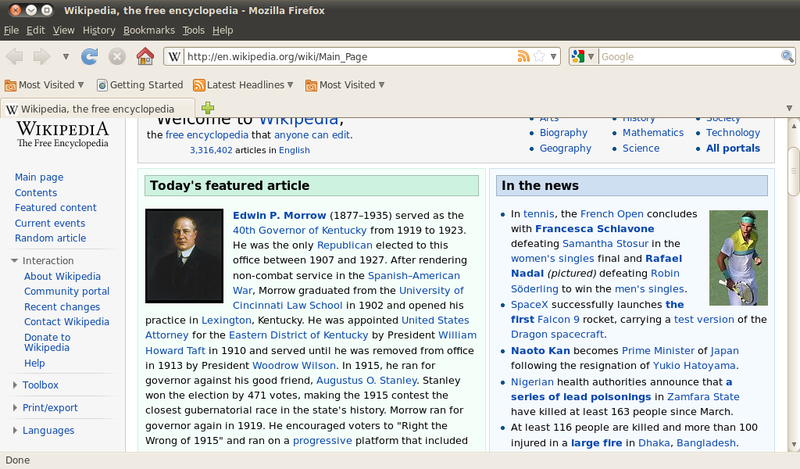Screen dimensions: 800x469
Task: Open the SpaceX link in the news
Action: [530, 304]
